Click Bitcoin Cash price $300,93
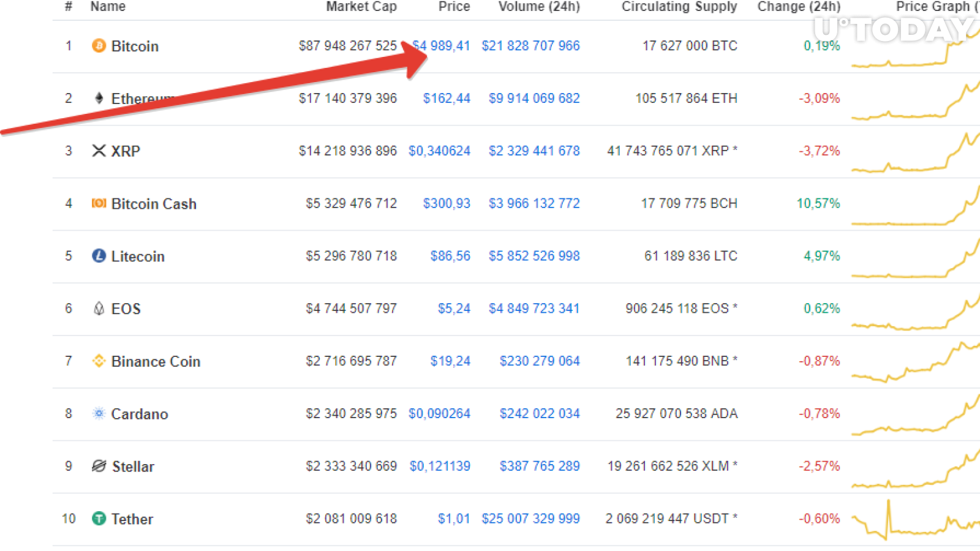The image size is (980, 551). coord(447,204)
